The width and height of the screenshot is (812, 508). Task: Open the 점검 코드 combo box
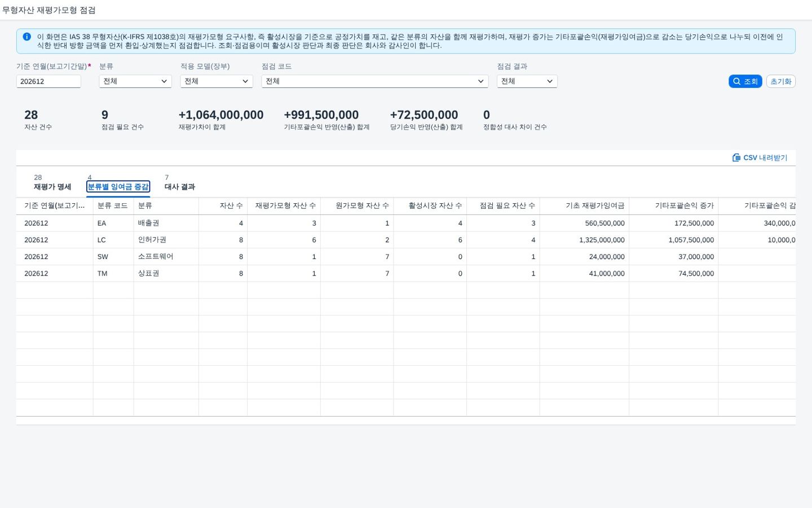pyautogui.click(x=374, y=81)
